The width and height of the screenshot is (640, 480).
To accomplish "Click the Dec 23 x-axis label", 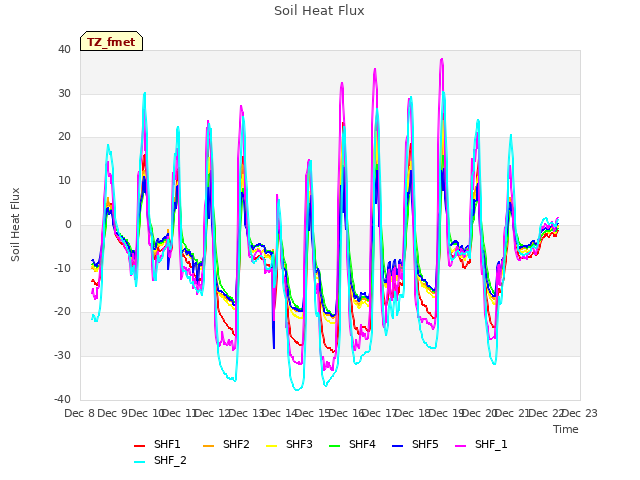I will 580,413.
